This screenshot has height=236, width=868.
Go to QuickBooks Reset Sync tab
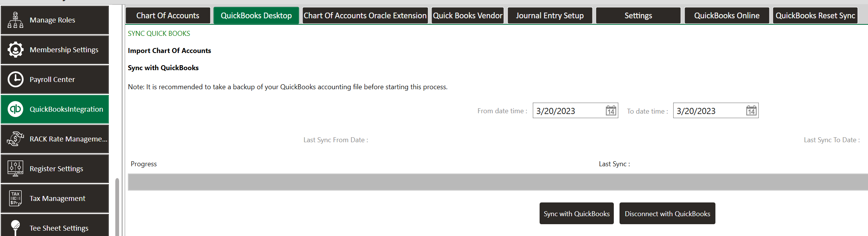click(x=815, y=16)
